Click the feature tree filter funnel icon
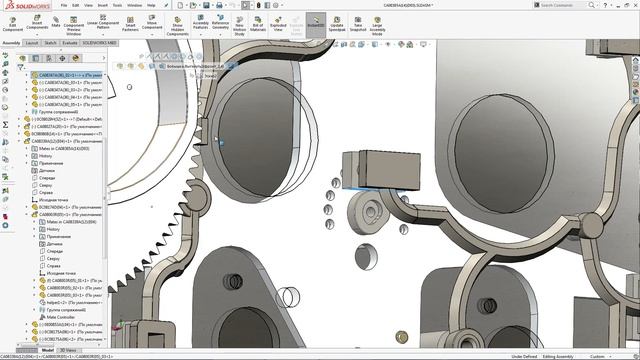The image size is (640, 360). click(20, 67)
